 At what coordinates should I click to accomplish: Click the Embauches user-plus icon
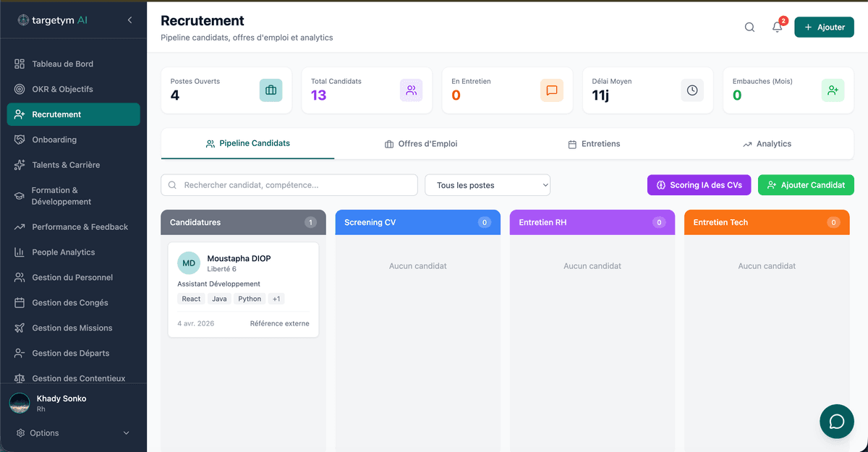tap(833, 90)
